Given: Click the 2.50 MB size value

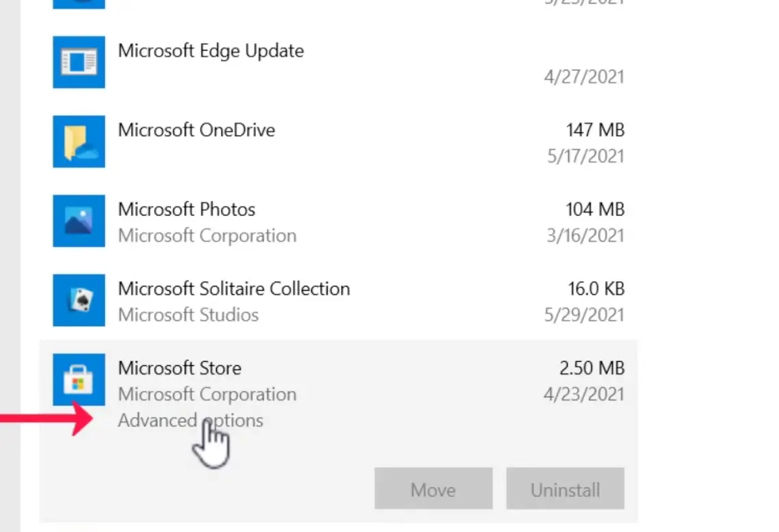Looking at the screenshot, I should click(592, 368).
